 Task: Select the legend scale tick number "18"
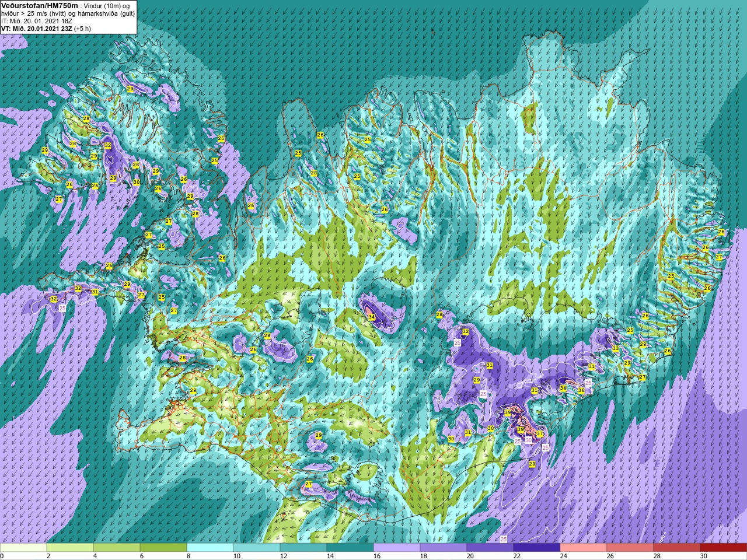(x=424, y=556)
